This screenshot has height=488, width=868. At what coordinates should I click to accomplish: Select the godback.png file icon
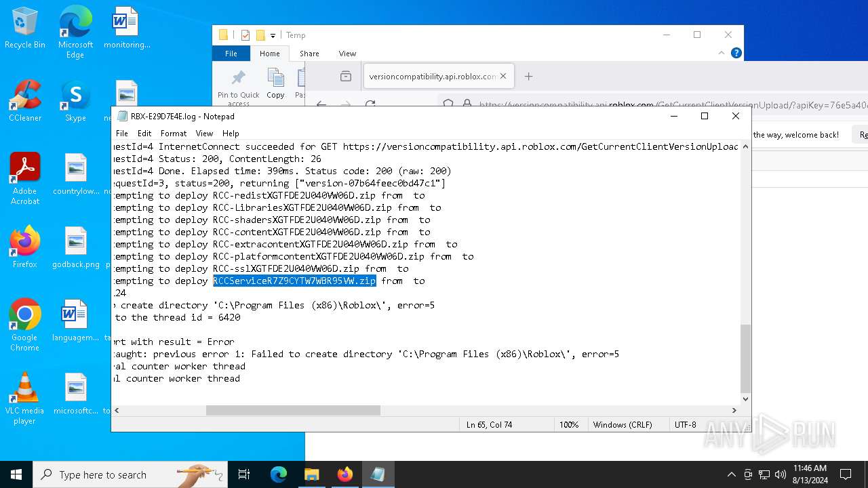(75, 247)
